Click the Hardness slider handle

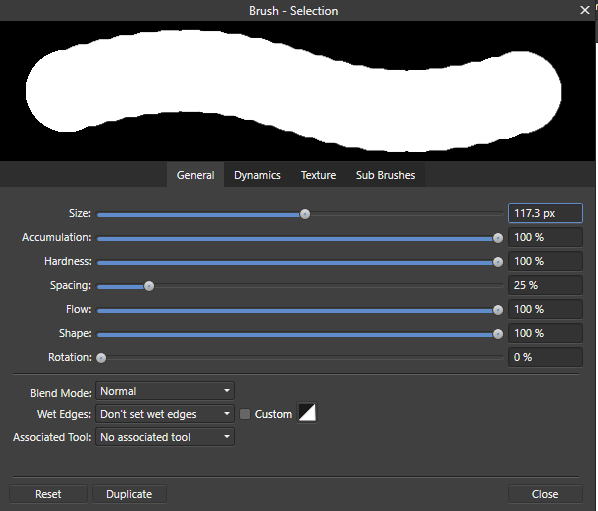pyautogui.click(x=498, y=262)
